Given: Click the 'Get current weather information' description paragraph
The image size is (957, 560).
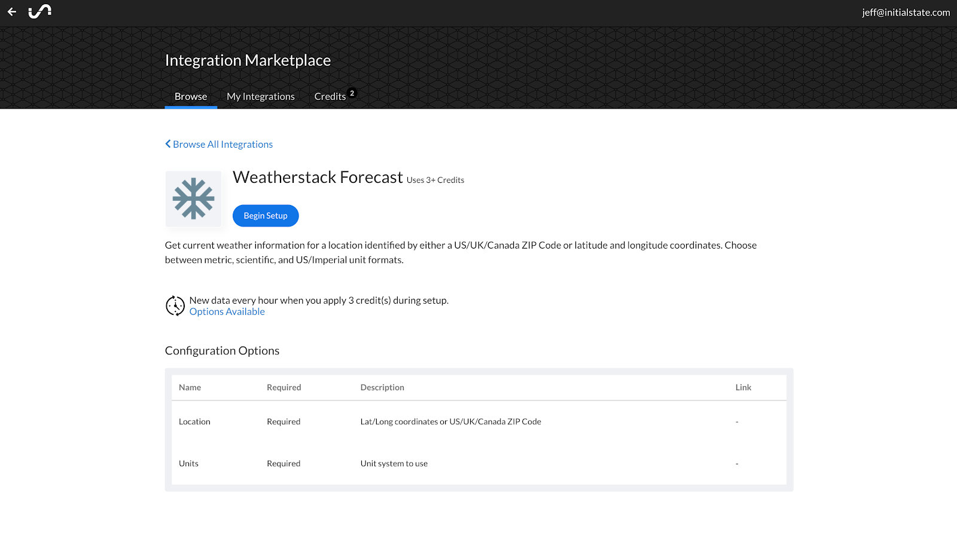Looking at the screenshot, I should 461,252.
